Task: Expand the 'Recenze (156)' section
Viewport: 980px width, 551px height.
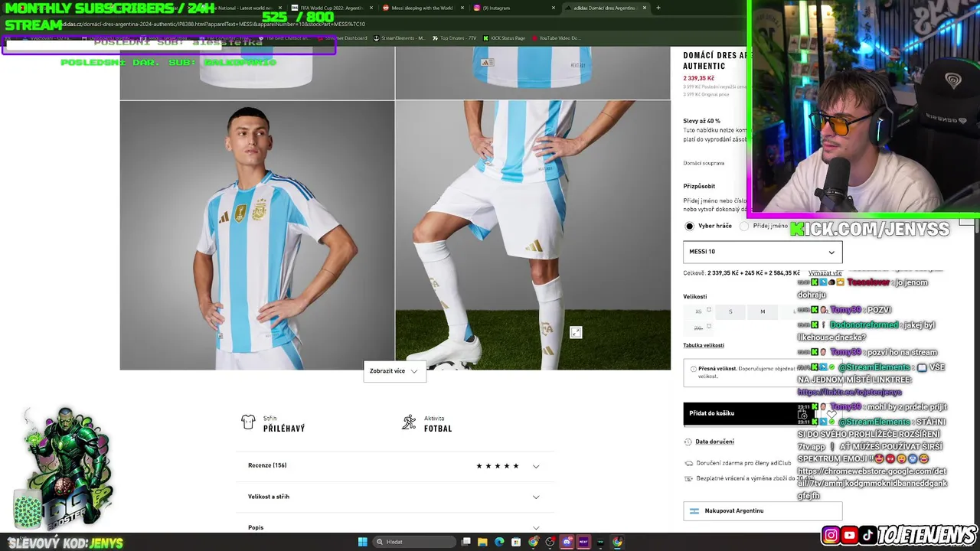Action: click(x=394, y=465)
